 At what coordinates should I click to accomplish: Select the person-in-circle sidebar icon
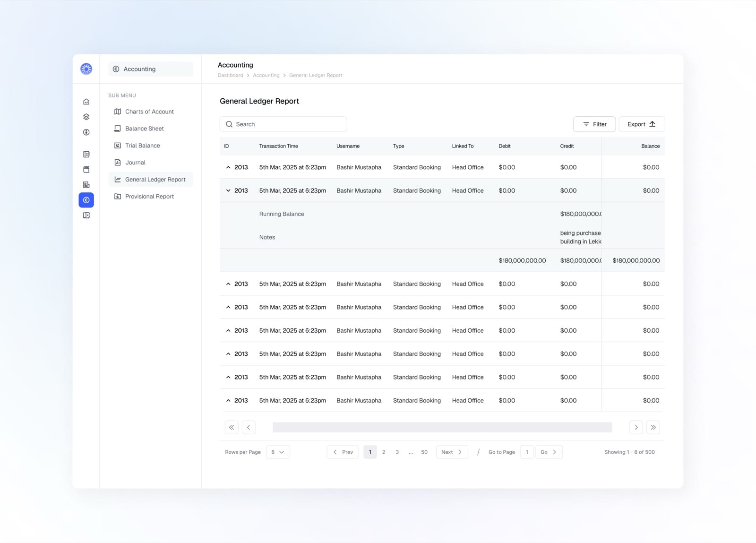(x=86, y=132)
